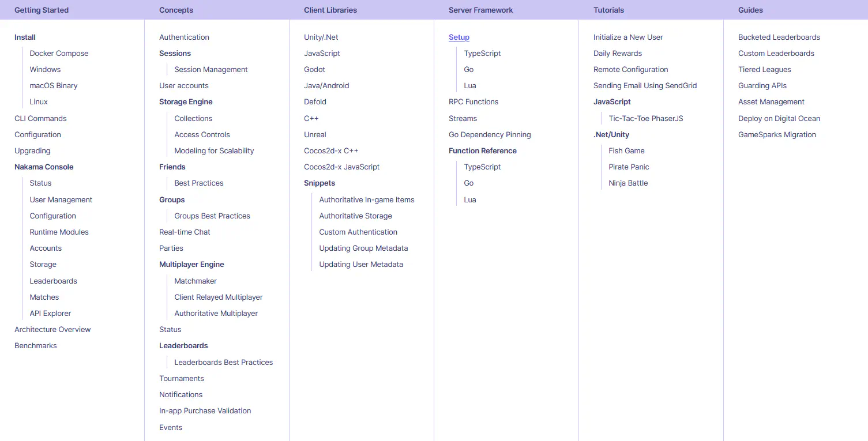The width and height of the screenshot is (868, 441).
Task: Open the Notifications page
Action: pyautogui.click(x=181, y=394)
